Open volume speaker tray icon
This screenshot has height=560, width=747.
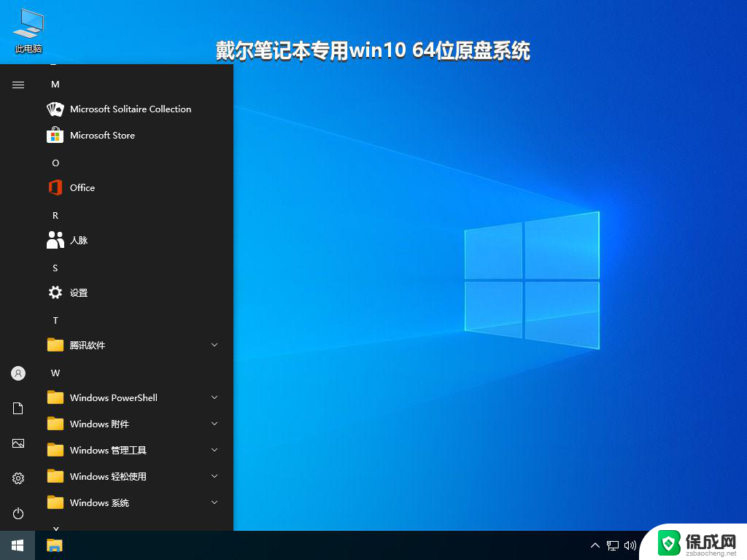[630, 545]
